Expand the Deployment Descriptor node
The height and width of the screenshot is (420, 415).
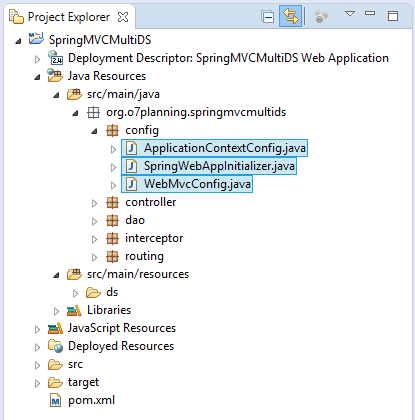pyautogui.click(x=37, y=59)
